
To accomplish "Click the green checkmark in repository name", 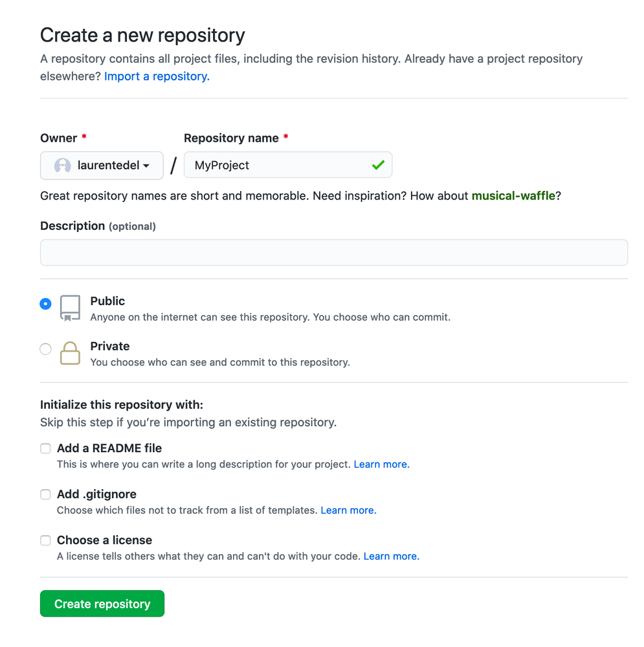I will pos(379,165).
